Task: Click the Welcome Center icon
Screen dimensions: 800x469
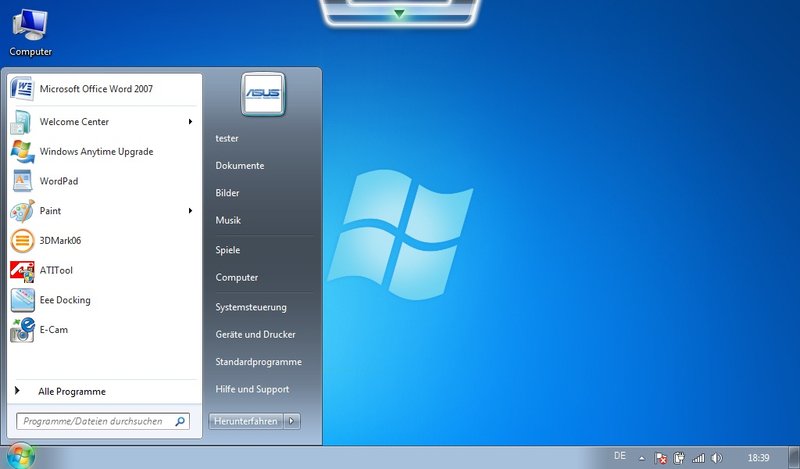Action: coord(22,122)
